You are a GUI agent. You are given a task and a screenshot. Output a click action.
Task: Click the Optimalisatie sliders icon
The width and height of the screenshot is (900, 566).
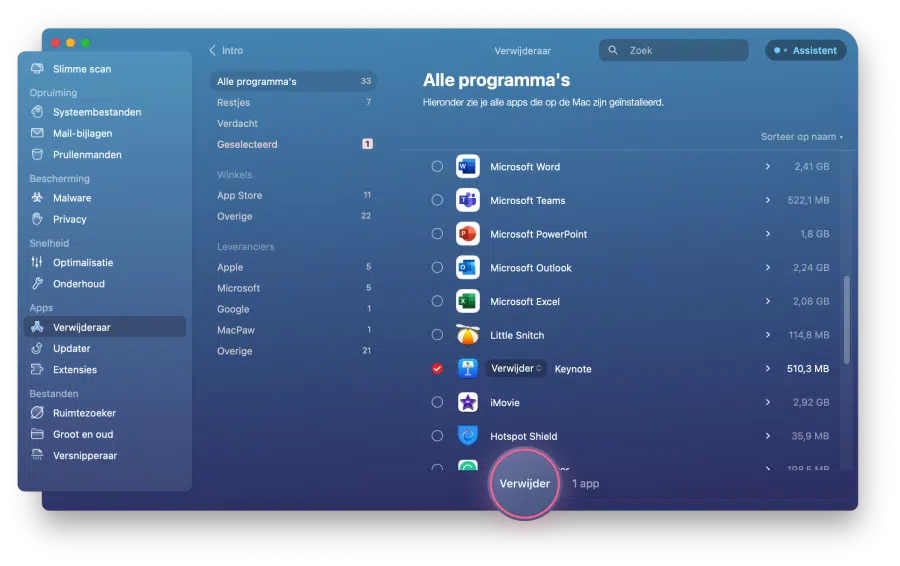[37, 262]
